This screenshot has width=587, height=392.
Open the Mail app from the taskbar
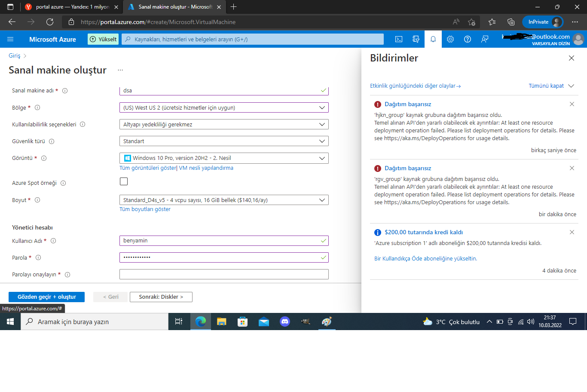pos(264,322)
